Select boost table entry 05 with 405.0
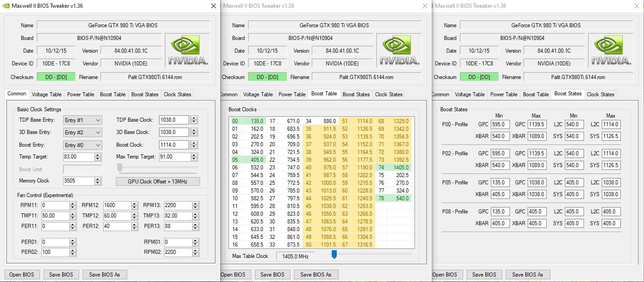Viewport: 644px width, 282px height. [247, 160]
